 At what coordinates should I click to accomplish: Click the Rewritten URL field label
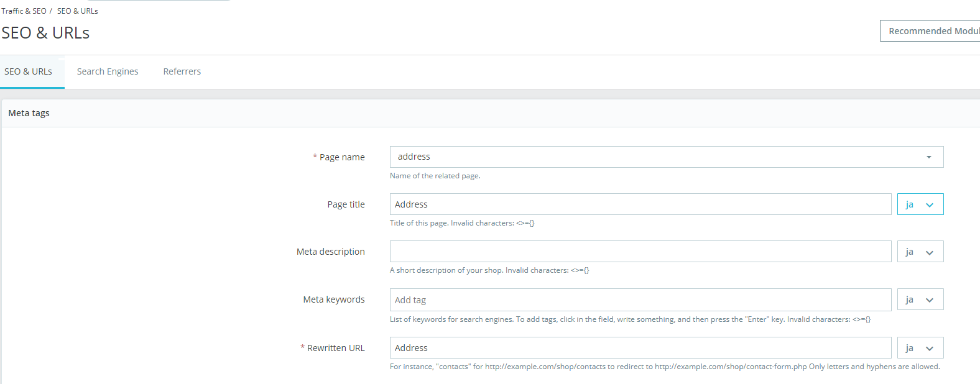(333, 348)
